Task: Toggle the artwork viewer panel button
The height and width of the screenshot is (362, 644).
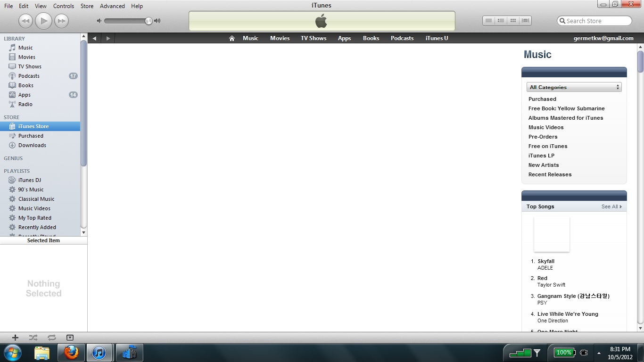Action: pyautogui.click(x=70, y=337)
